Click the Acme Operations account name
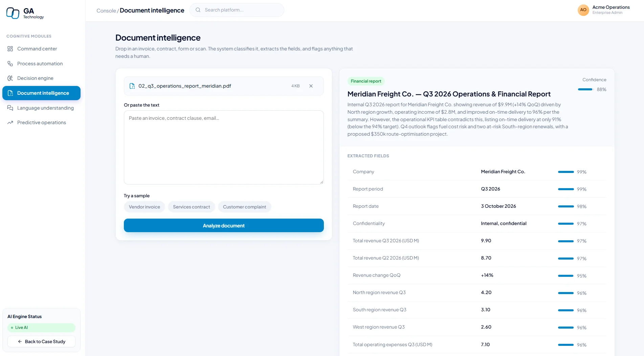Screen dimensions: 644x356 [x=611, y=7]
